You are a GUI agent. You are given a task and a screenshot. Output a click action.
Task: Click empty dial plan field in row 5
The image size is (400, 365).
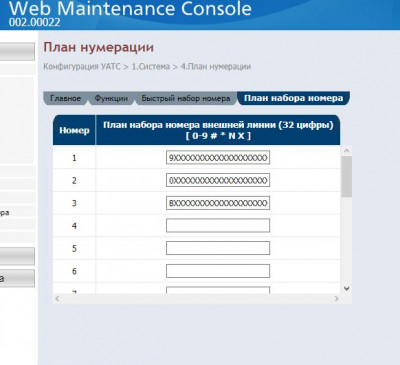218,248
